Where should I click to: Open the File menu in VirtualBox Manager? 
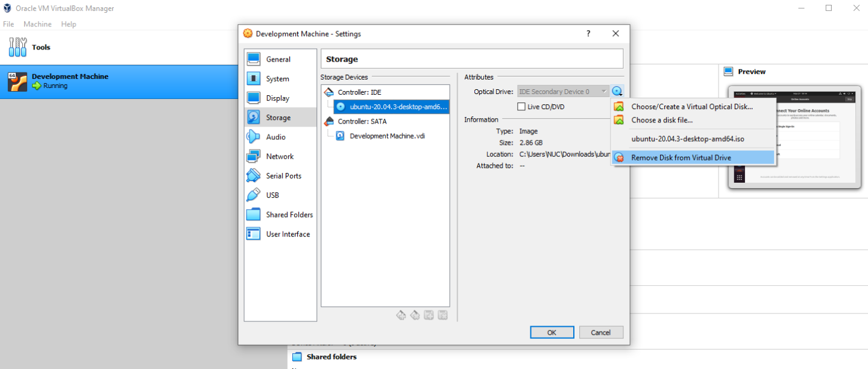[x=8, y=24]
